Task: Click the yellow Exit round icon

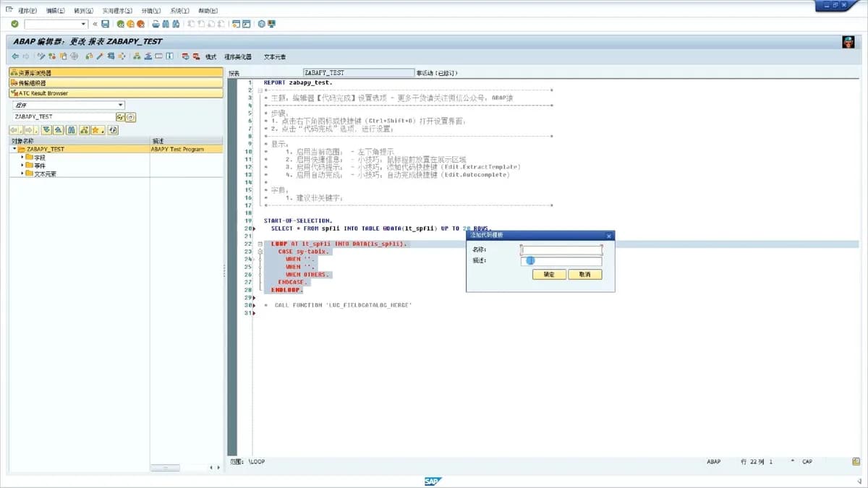Action: point(130,24)
